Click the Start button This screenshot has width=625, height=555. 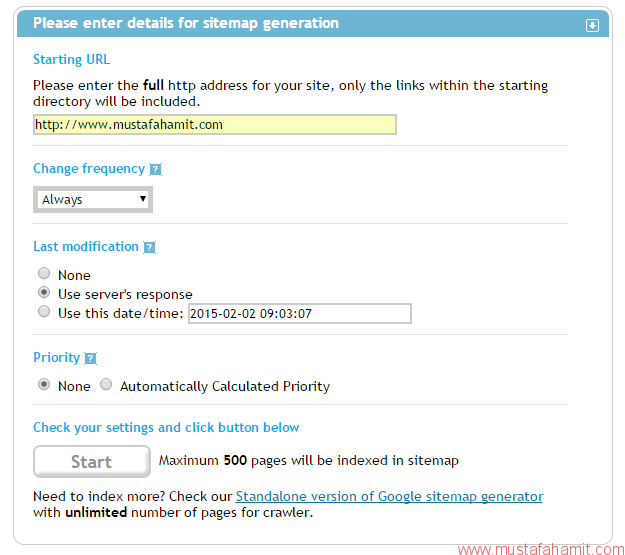tap(92, 461)
